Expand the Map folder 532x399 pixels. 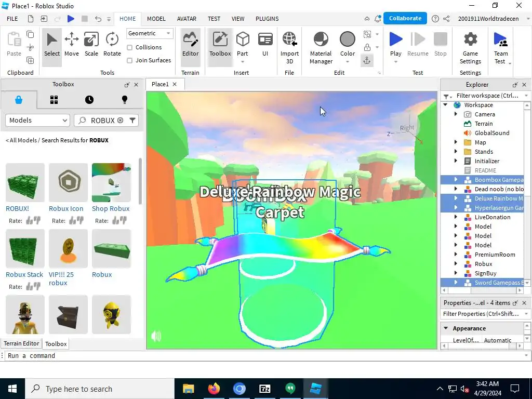click(456, 142)
